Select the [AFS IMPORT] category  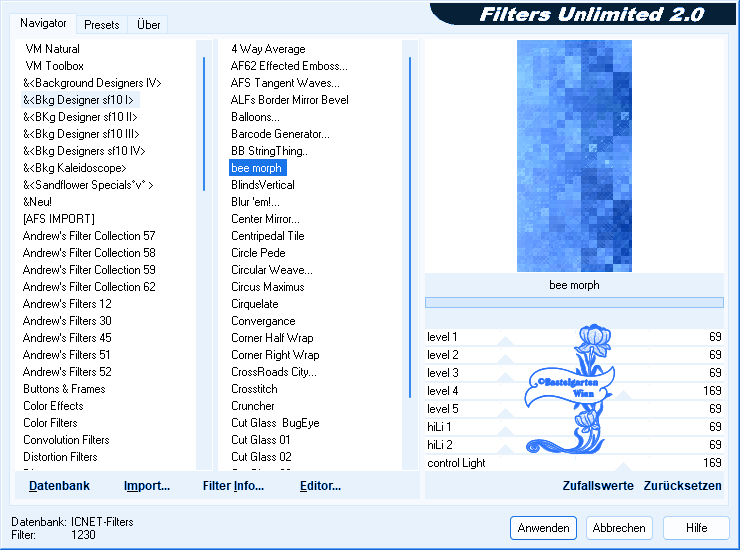pyautogui.click(x=59, y=219)
